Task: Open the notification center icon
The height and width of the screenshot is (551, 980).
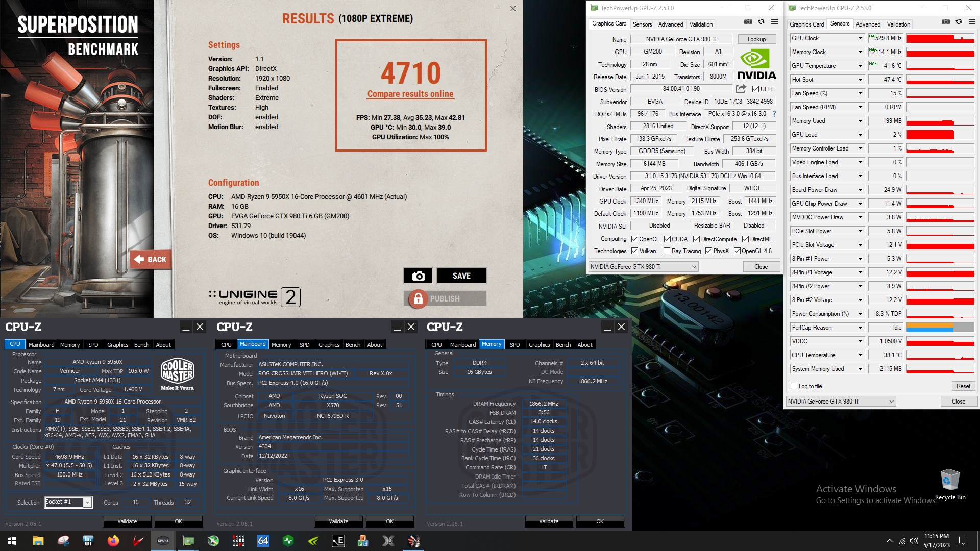Action: [x=963, y=541]
